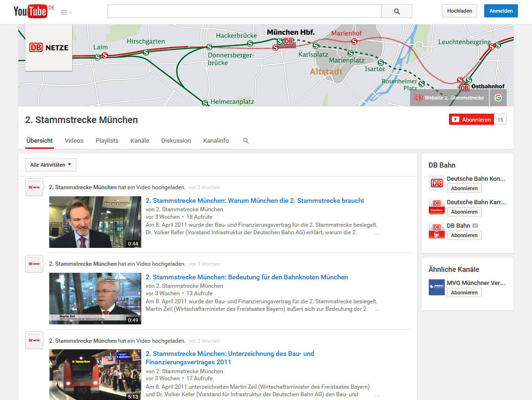Open the guide menu icon beside logo
Screen dimensions: 532x400
(x=66, y=12)
